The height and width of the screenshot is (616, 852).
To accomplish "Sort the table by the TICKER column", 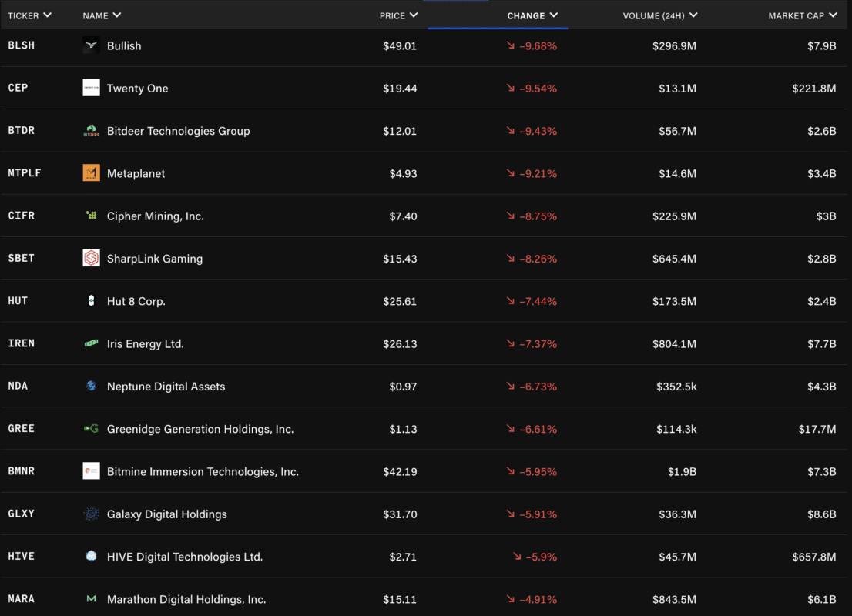I will [x=30, y=15].
